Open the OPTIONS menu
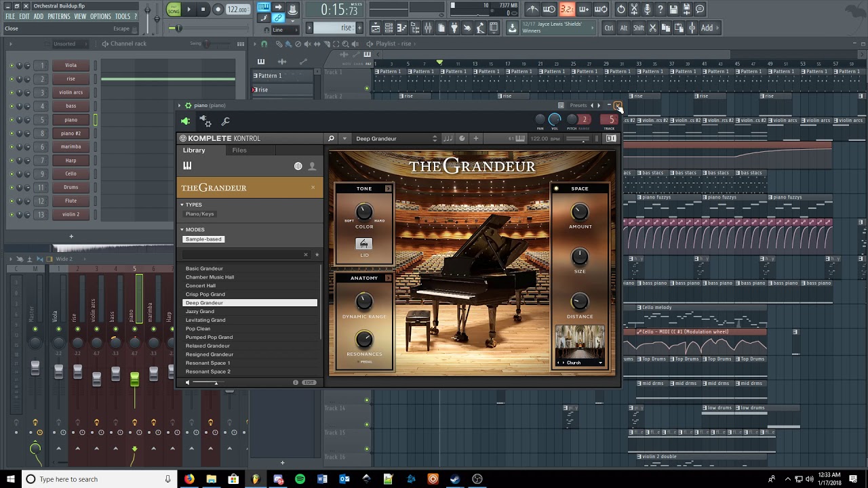Image resolution: width=868 pixels, height=488 pixels. (x=100, y=16)
